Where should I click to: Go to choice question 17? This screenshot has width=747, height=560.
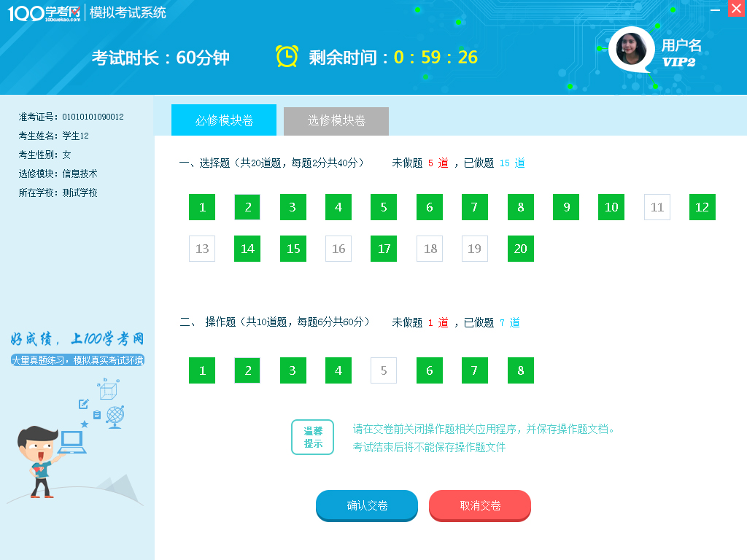click(384, 249)
